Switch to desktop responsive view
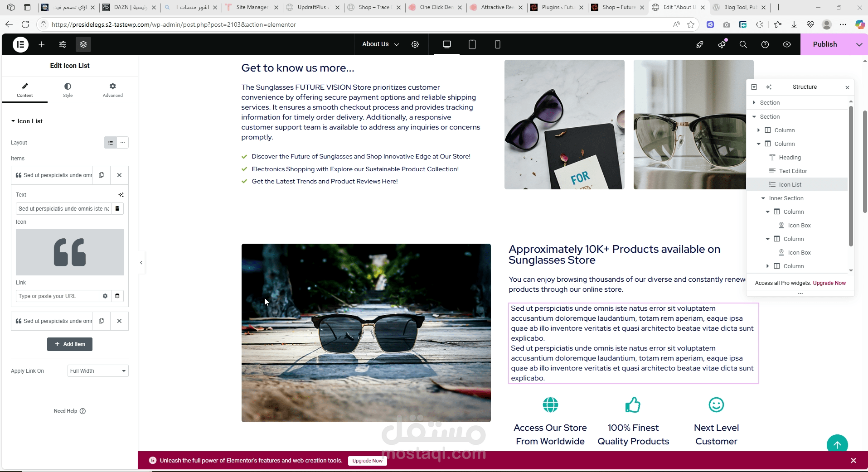The image size is (868, 472). click(447, 44)
